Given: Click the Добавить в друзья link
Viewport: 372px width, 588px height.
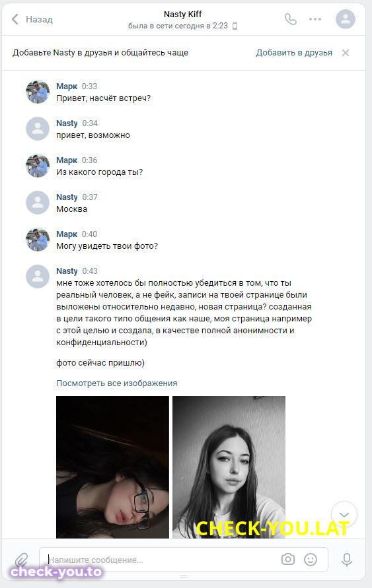Looking at the screenshot, I should (x=294, y=53).
